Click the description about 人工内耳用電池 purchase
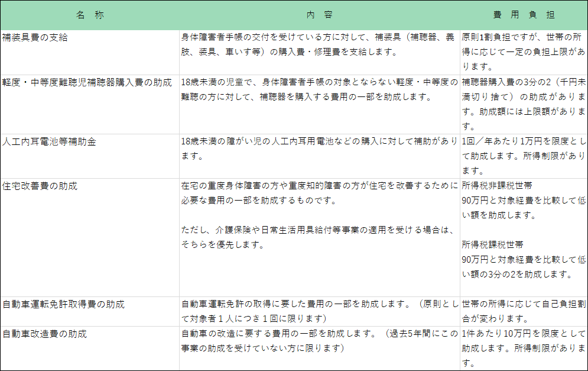Viewport: 588px width, 371px height. [319, 149]
